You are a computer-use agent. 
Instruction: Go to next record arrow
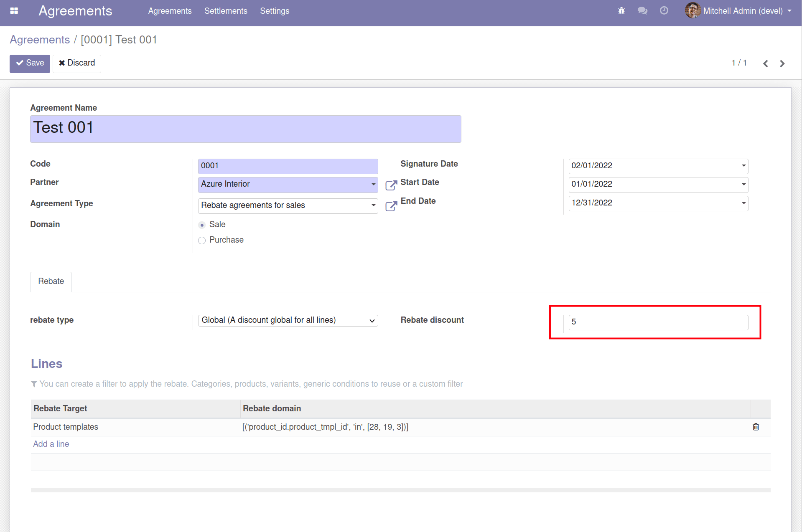[782, 63]
